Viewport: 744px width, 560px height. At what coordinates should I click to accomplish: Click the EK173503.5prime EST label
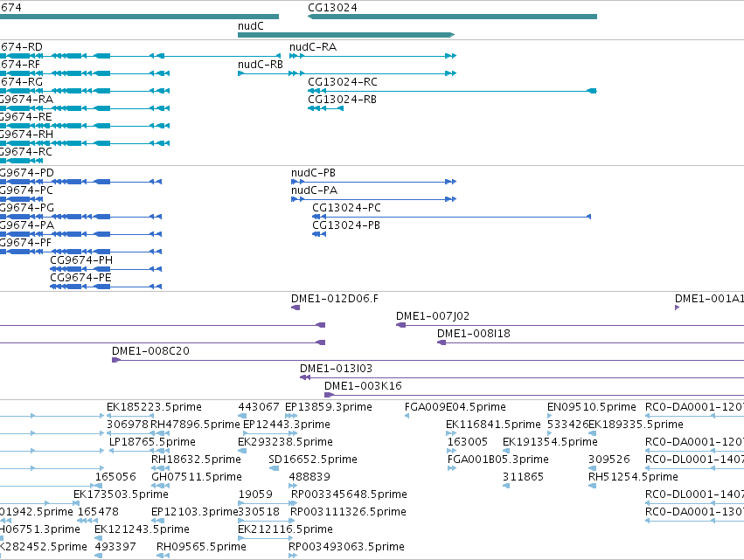point(121,494)
